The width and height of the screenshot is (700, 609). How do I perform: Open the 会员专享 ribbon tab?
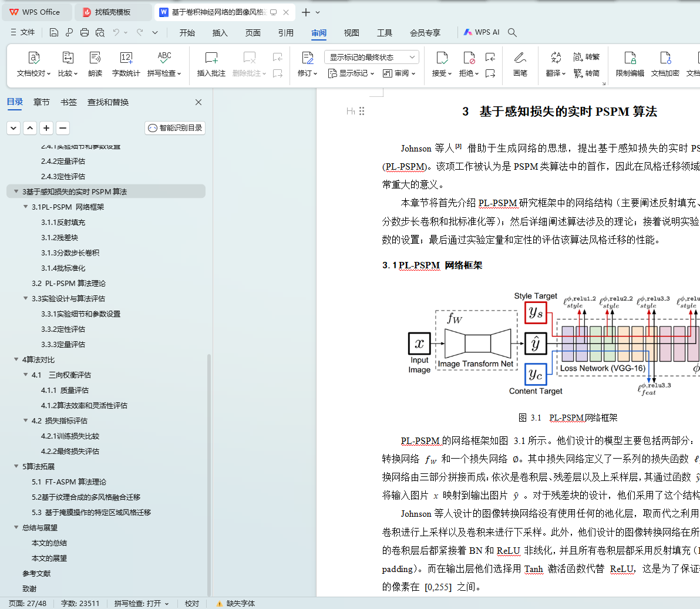(x=425, y=32)
